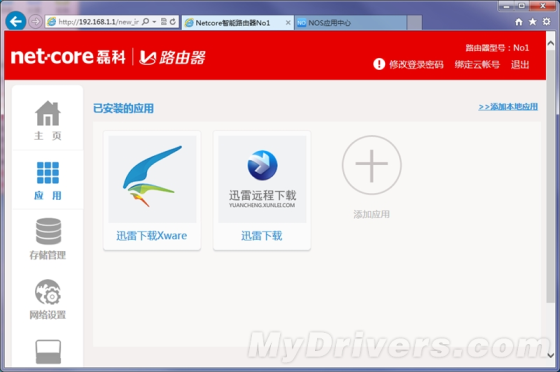Click the plus circle to add app
560x372 pixels.
(371, 165)
